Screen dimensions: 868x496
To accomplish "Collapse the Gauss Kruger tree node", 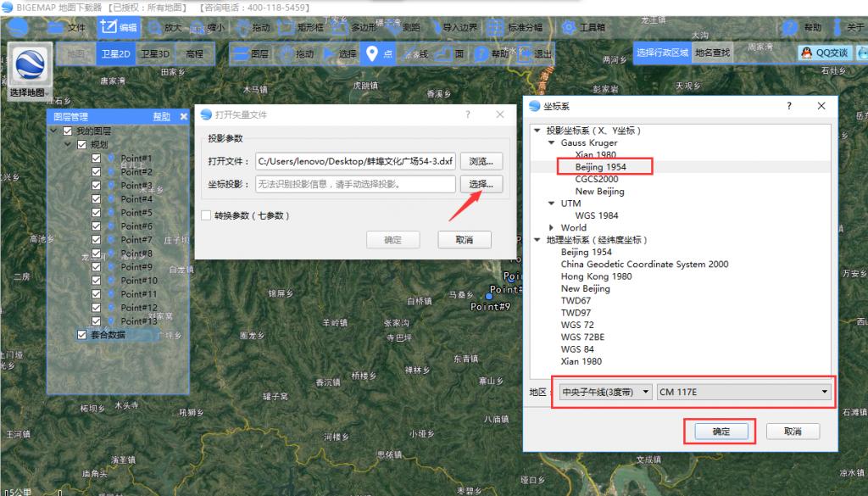I will 553,143.
